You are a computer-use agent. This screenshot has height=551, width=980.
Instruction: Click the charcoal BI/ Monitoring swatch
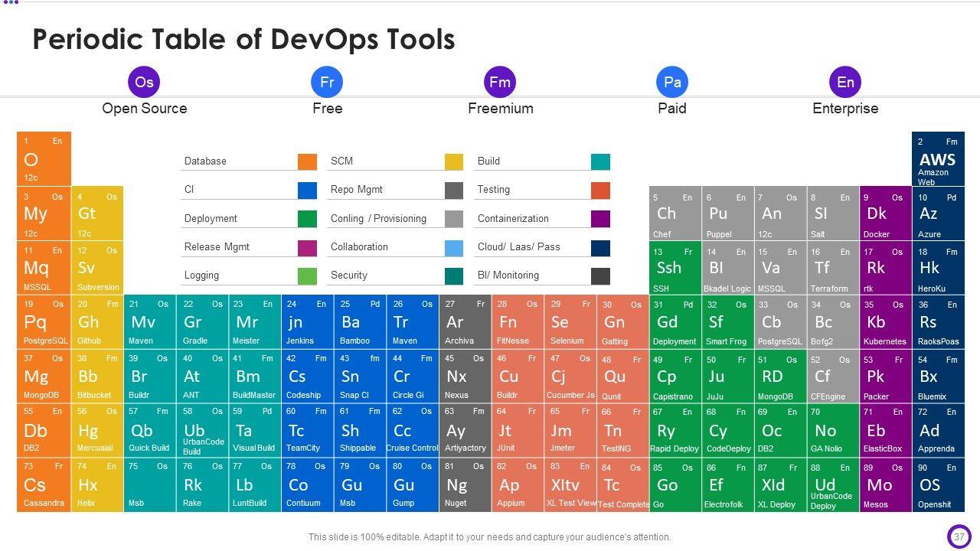[x=601, y=275]
